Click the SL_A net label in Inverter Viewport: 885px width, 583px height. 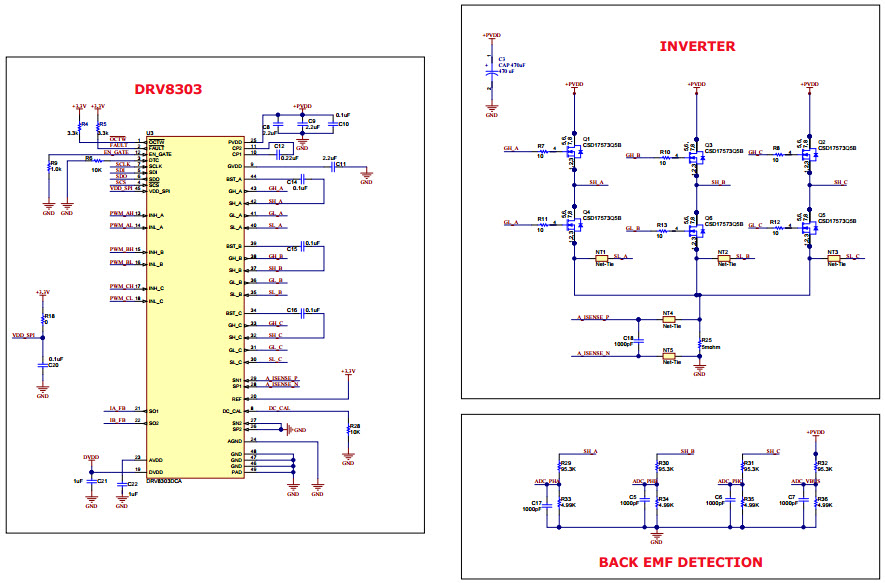pos(620,256)
